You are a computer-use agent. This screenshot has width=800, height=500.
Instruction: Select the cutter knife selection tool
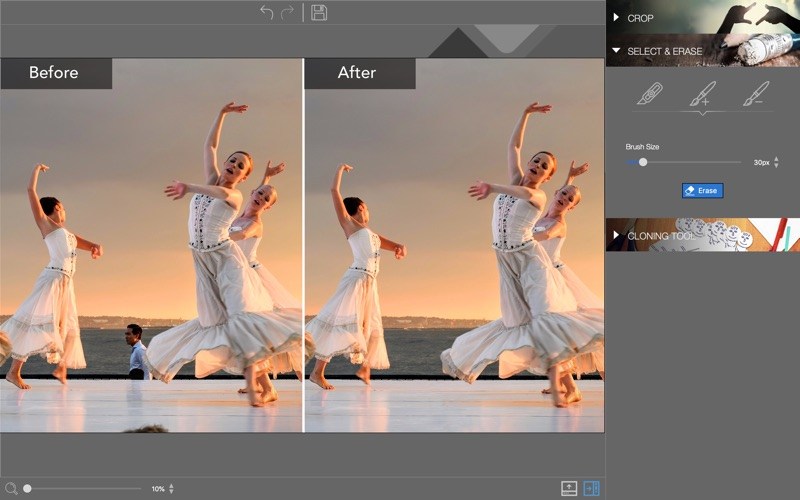tap(650, 95)
